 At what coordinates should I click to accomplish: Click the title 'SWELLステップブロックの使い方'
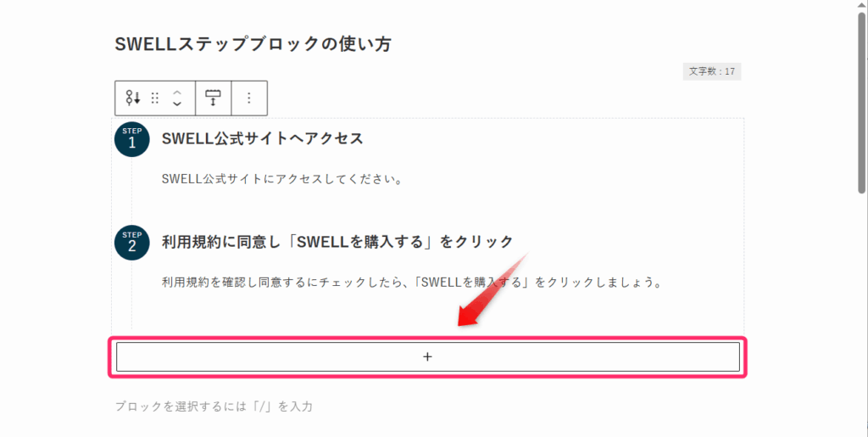pyautogui.click(x=253, y=44)
